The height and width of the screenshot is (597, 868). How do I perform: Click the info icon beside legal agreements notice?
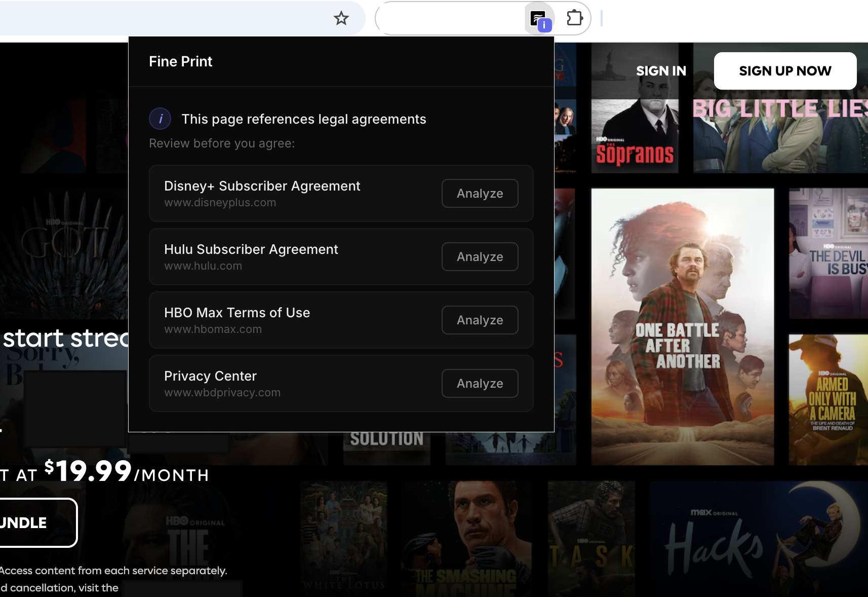160,119
